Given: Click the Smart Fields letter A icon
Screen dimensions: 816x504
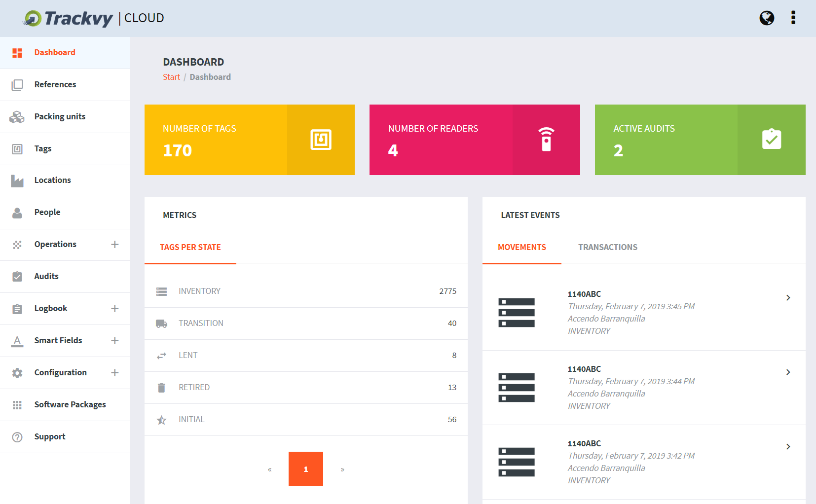Looking at the screenshot, I should 17,341.
